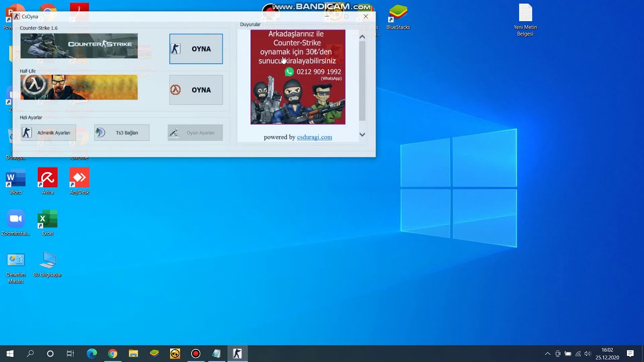Click the CsOyna title bar icon
Screen dimensions: 644x362
click(17, 17)
